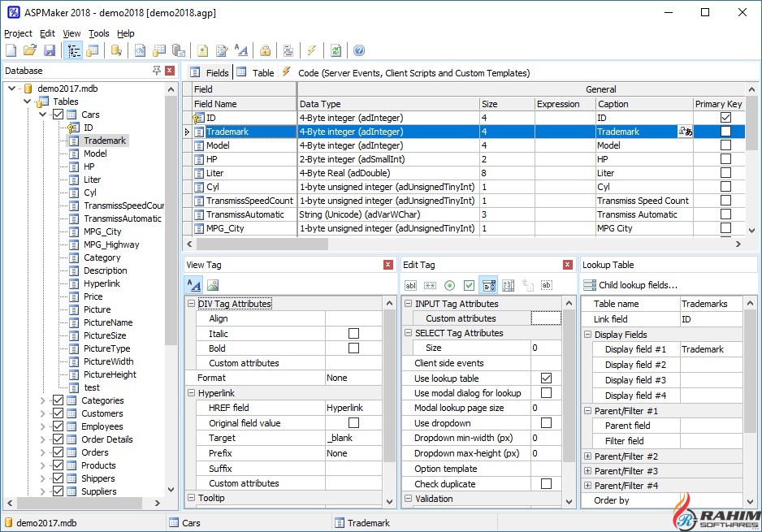The image size is (762, 532).
Task: Switch to the Code tab
Action: click(x=406, y=72)
